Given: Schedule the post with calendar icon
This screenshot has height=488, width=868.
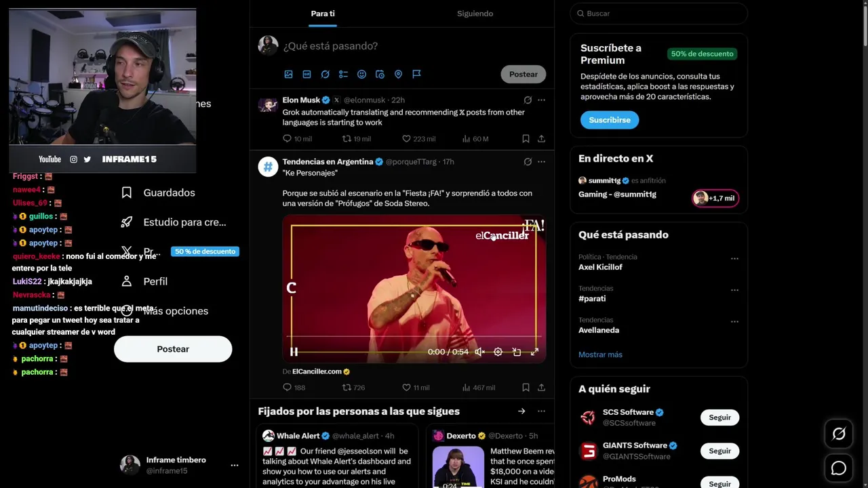Looking at the screenshot, I should click(x=380, y=74).
